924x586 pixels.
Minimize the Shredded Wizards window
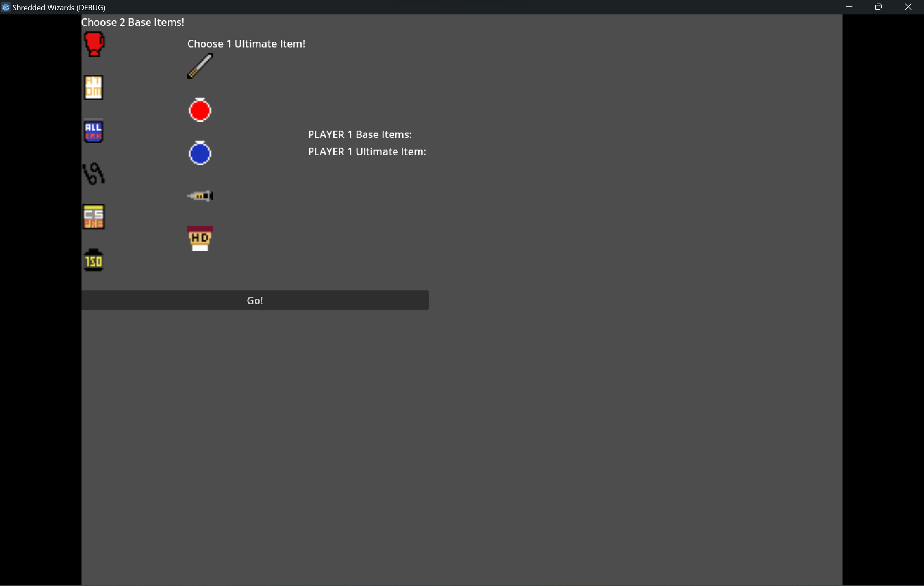[x=849, y=7]
